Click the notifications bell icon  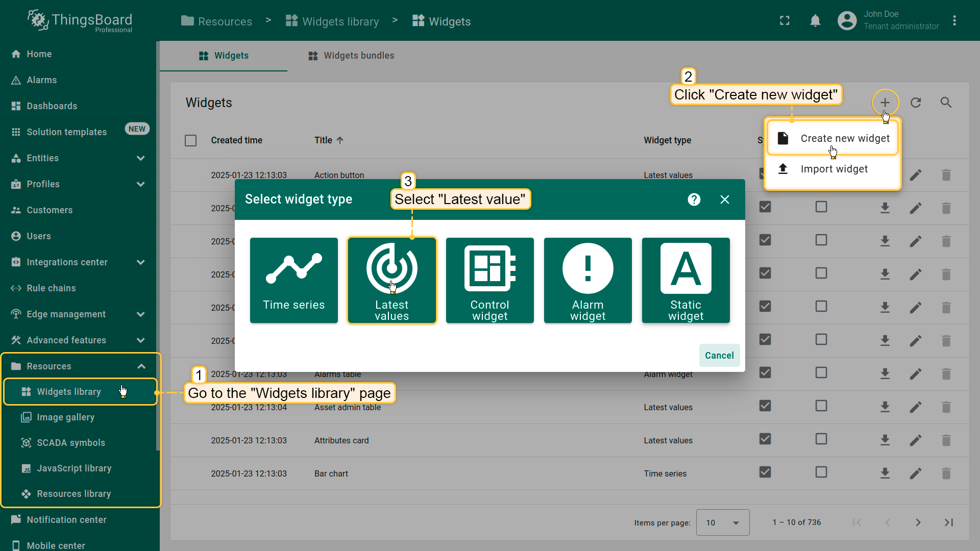tap(815, 21)
